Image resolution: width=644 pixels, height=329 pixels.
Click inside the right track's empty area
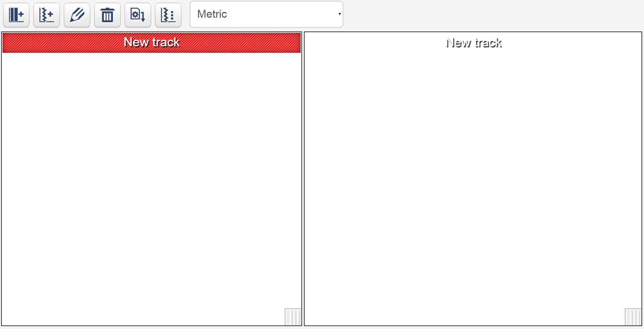click(473, 181)
